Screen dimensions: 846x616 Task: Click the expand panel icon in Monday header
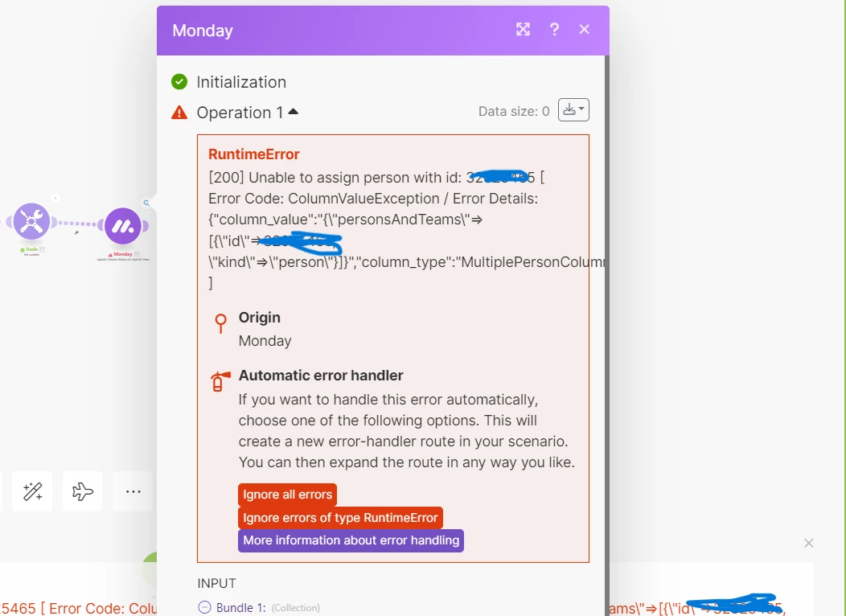coord(523,29)
